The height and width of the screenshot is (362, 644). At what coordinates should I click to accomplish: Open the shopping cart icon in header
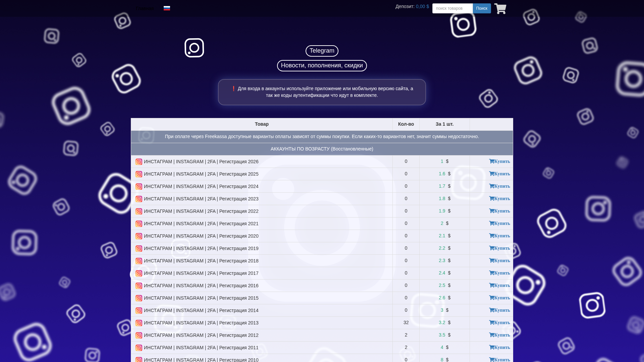point(500,9)
